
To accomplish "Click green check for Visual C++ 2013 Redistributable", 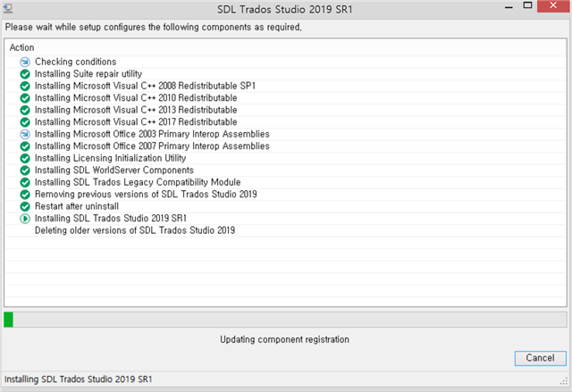I will 25,110.
